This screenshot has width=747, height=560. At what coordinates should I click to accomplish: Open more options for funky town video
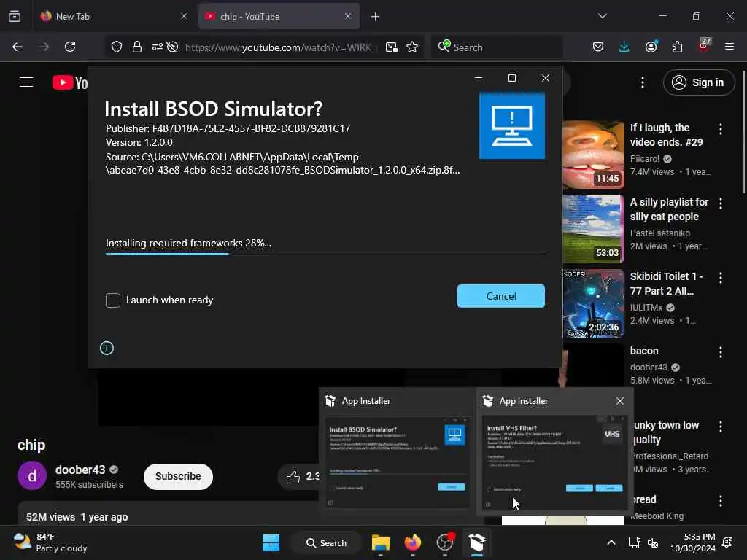(x=720, y=427)
